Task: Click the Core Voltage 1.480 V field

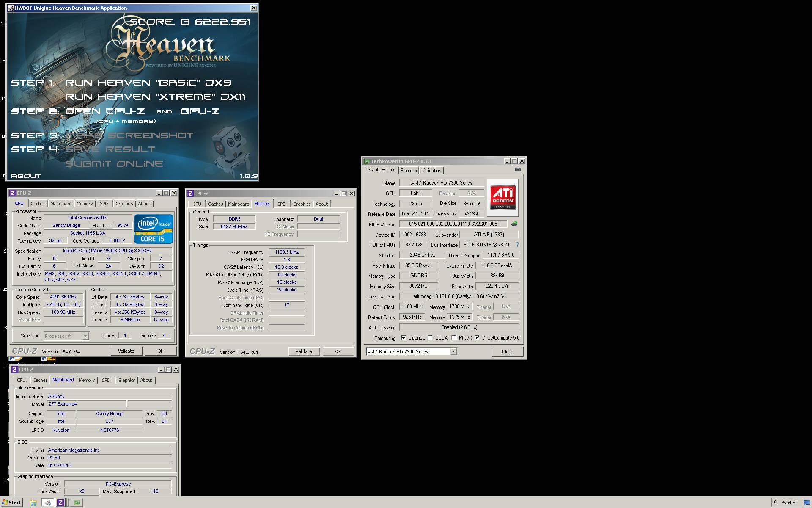Action: (117, 241)
